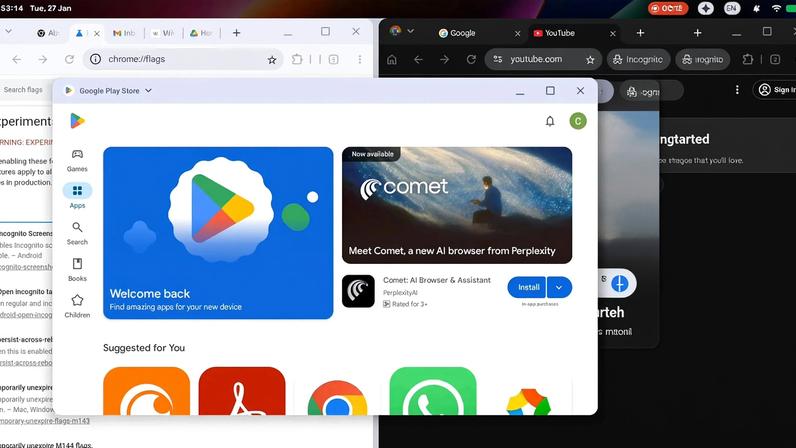This screenshot has width=796, height=448.
Task: Click the 'Suggested for You' heading
Action: coord(144,348)
